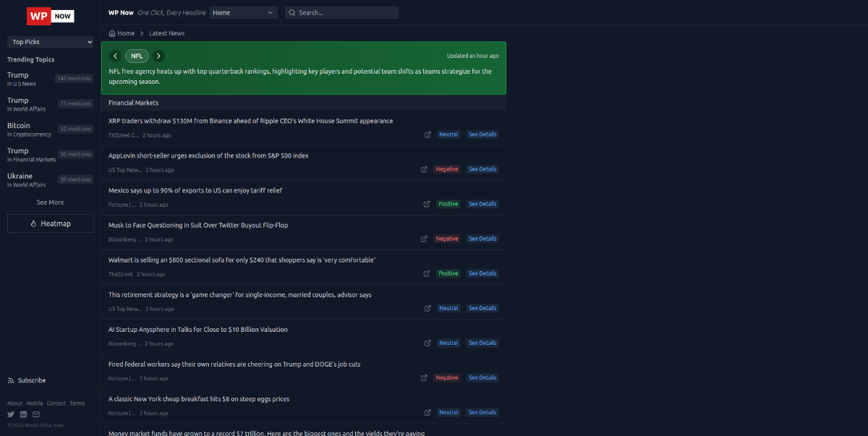Click the email envelope icon in the footer
Image resolution: width=868 pixels, height=436 pixels.
click(x=35, y=414)
